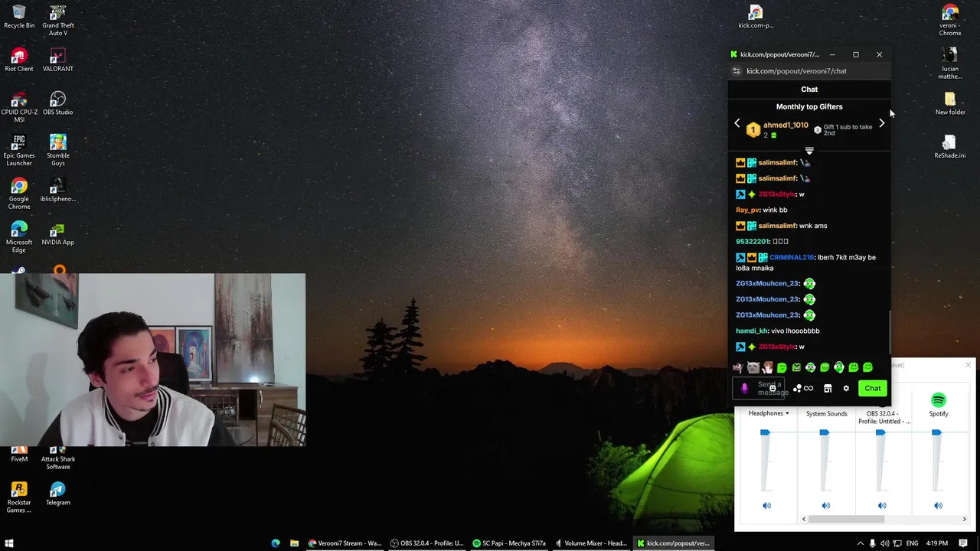Image resolution: width=980 pixels, height=551 pixels.
Task: Open the Rockstar Games desktop shortcut
Action: [19, 497]
